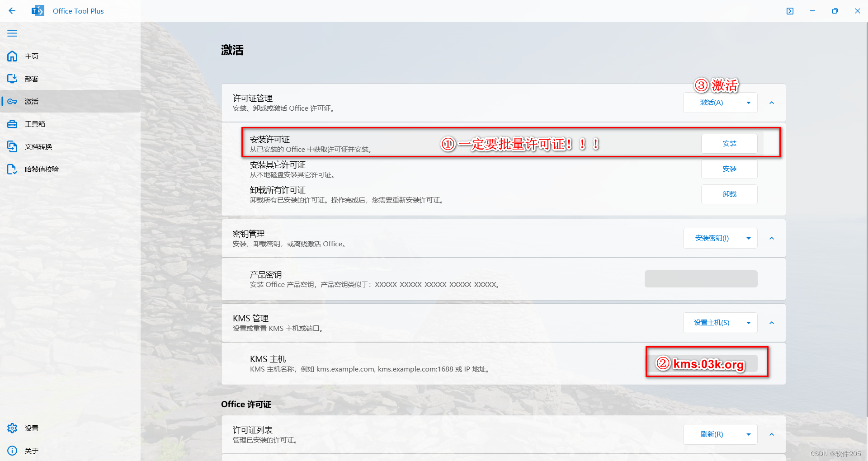Click the Office Tool Plus logo
Image resolution: width=868 pixels, height=461 pixels.
[38, 10]
